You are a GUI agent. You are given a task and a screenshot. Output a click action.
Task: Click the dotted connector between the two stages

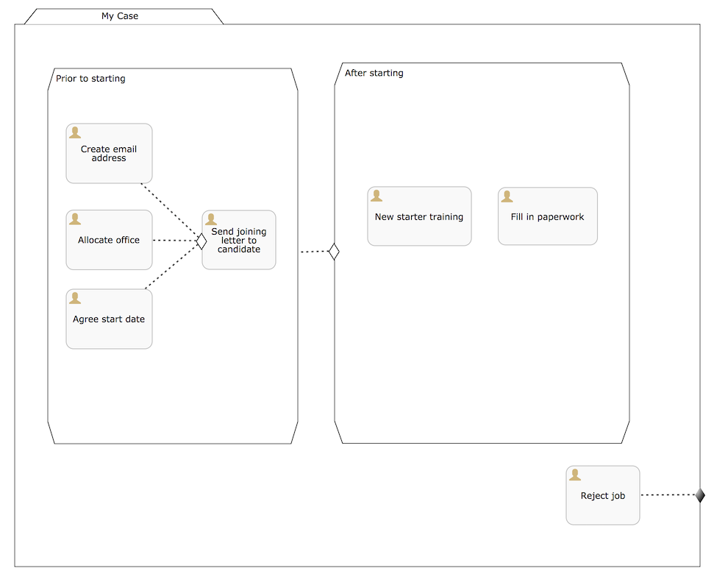click(313, 251)
